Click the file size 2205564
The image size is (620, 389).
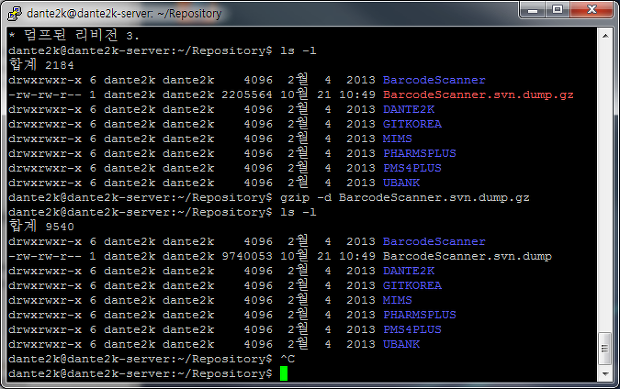(247, 95)
